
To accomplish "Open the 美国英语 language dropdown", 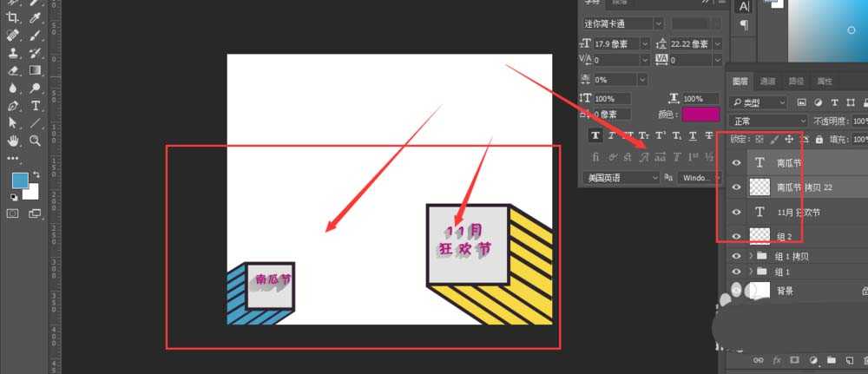I will click(x=621, y=178).
